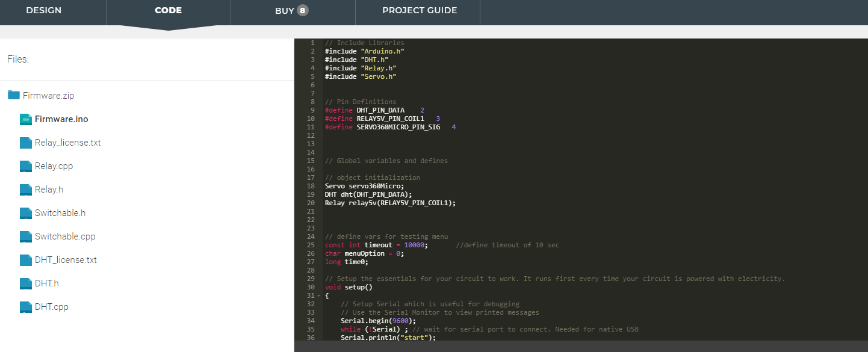Viewport: 868px width, 352px height.
Task: Click the '// object initialization' comment
Action: [373, 178]
